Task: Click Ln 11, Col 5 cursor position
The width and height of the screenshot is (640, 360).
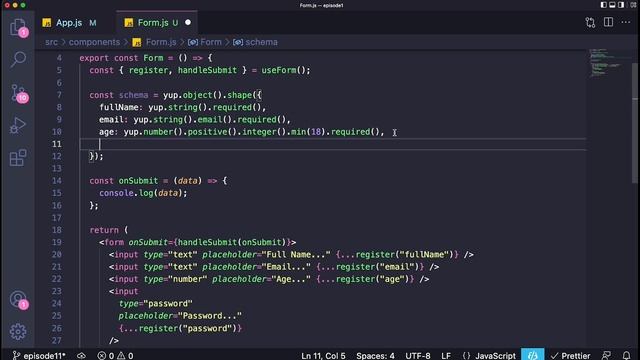Action: pos(323,356)
